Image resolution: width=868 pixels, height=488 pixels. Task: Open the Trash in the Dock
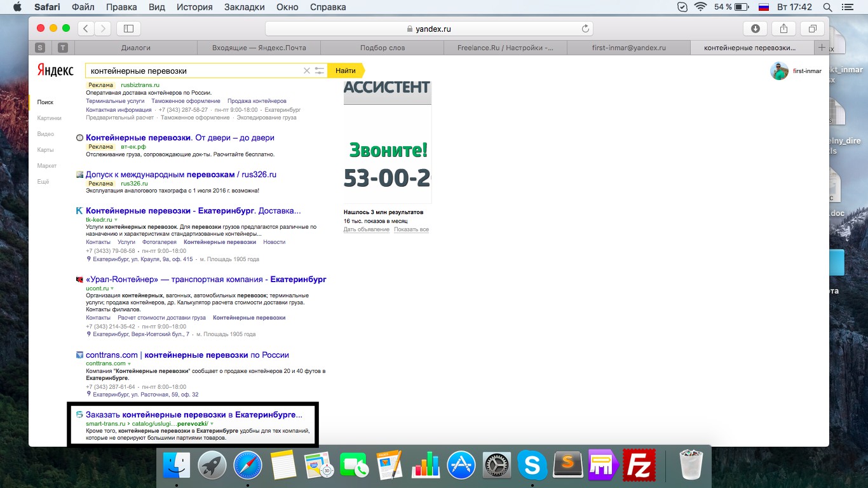[690, 465]
